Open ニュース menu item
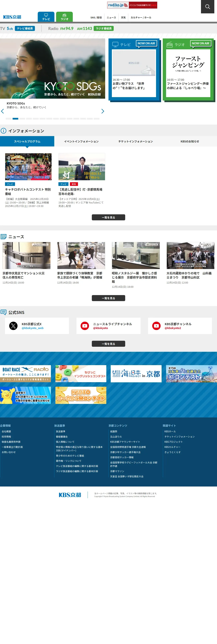217x644 pixels. click(x=111, y=18)
